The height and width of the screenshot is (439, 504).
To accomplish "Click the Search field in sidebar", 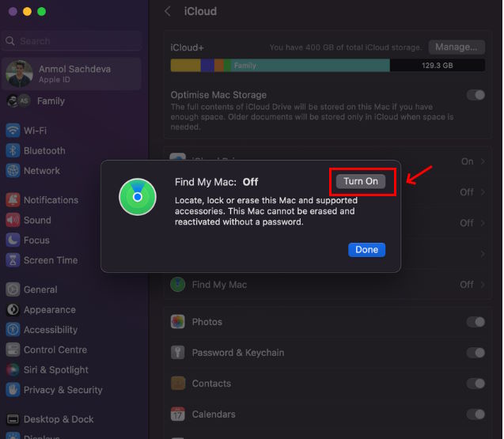I will pyautogui.click(x=71, y=41).
